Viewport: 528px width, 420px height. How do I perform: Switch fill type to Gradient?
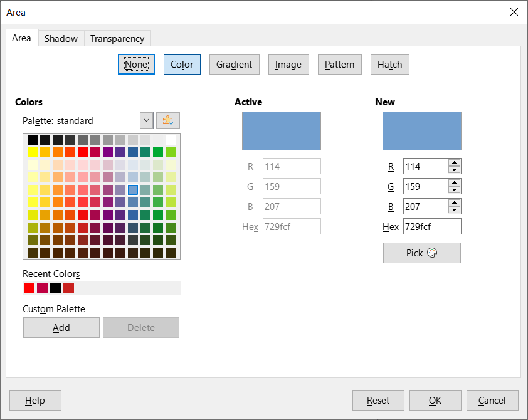pos(234,65)
